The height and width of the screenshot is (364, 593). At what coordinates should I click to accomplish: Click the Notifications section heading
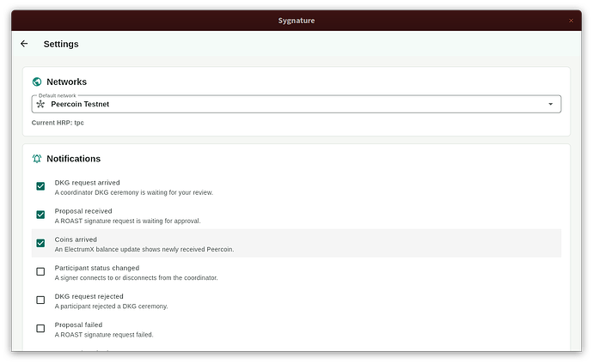pyautogui.click(x=73, y=159)
